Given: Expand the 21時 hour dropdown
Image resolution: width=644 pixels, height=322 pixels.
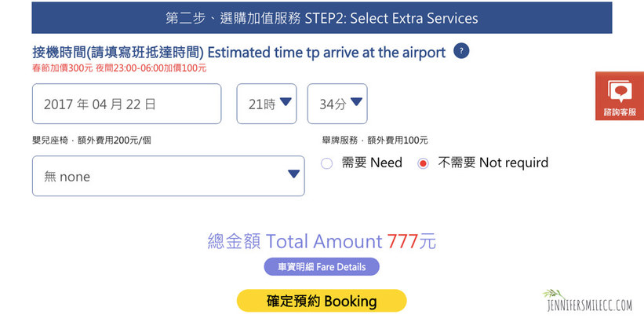Looking at the screenshot, I should [x=267, y=104].
